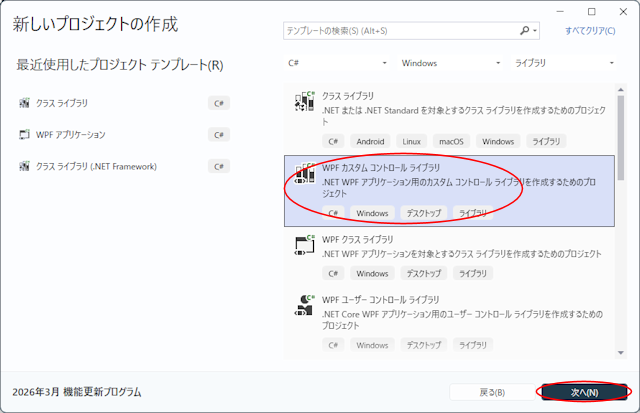
Task: Maximize the new project dialog window
Action: click(x=592, y=11)
